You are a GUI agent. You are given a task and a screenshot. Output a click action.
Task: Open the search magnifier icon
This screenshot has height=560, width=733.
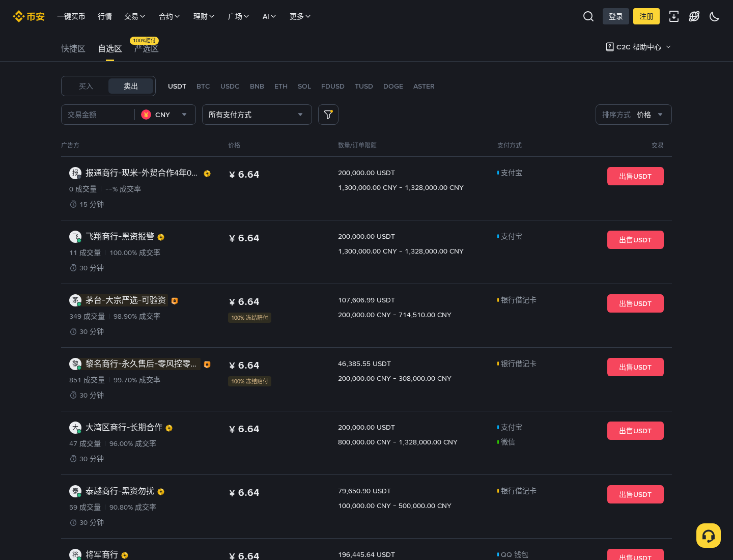click(x=588, y=16)
